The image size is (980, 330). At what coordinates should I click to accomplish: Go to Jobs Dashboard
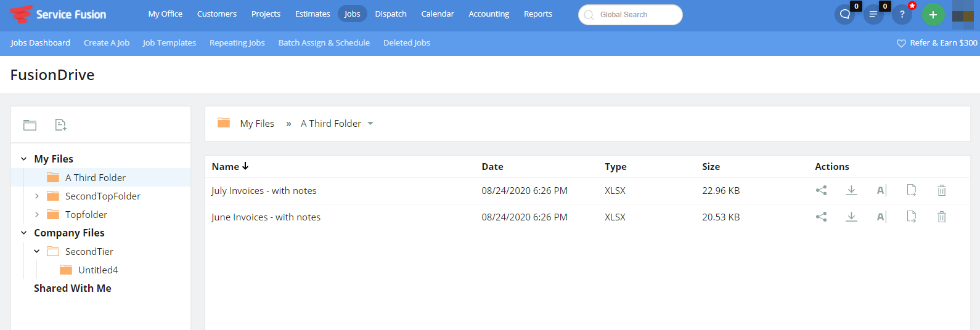click(x=40, y=42)
